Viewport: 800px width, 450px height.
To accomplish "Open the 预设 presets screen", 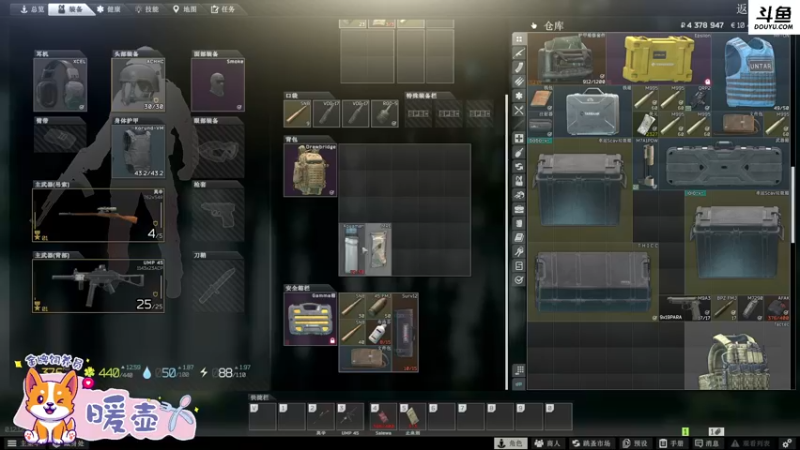I will 635,443.
